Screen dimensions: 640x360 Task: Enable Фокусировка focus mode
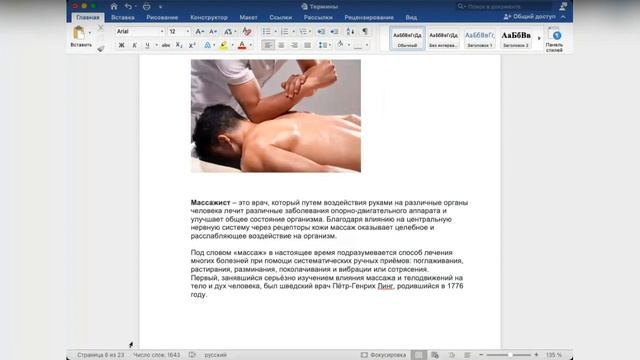[383, 355]
